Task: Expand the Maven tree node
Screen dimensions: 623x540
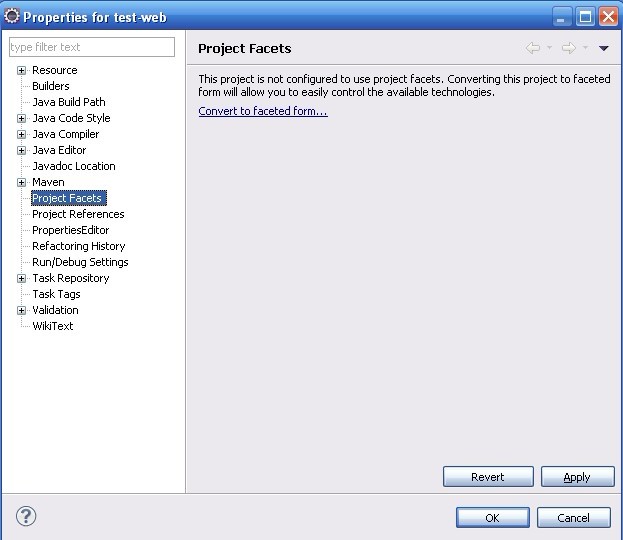Action: (x=22, y=182)
